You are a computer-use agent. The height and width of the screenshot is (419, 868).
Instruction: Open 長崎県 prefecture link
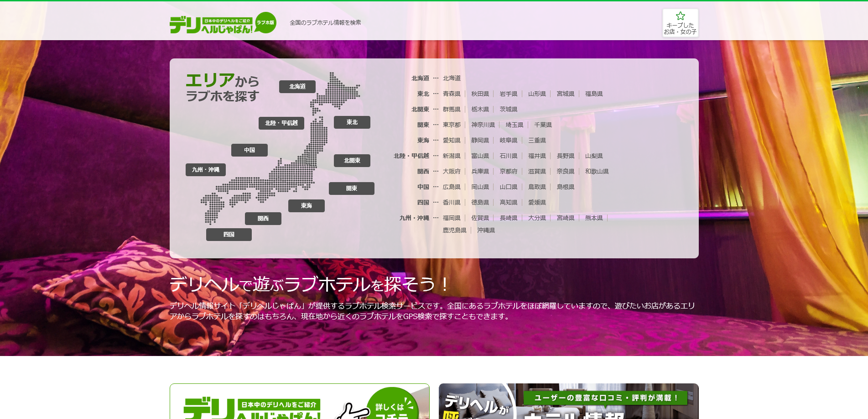[x=509, y=218]
